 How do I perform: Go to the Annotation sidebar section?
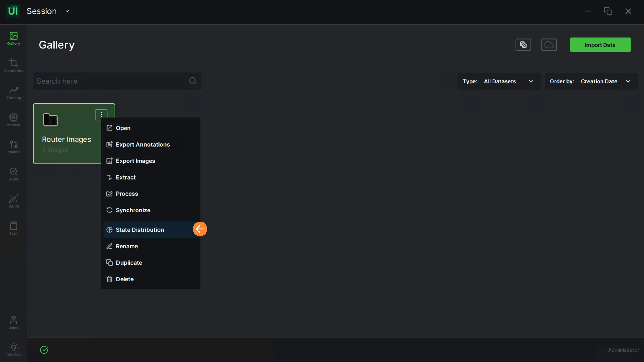13,66
